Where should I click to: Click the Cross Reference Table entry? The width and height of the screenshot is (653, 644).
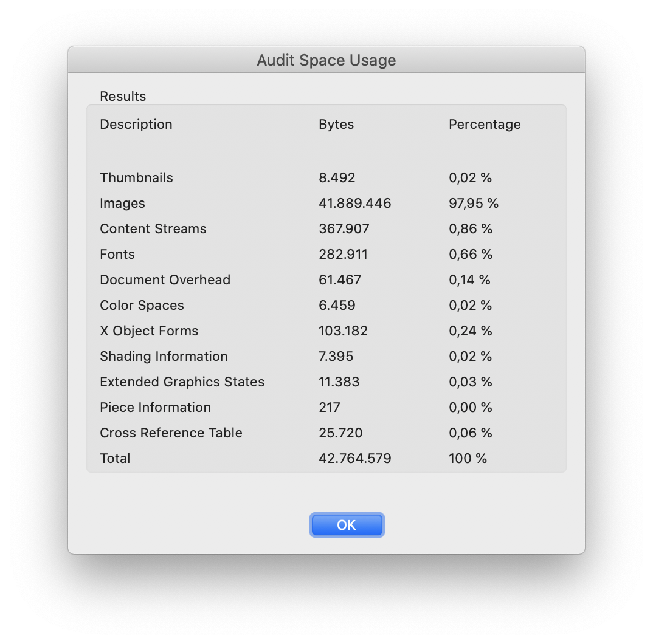171,433
